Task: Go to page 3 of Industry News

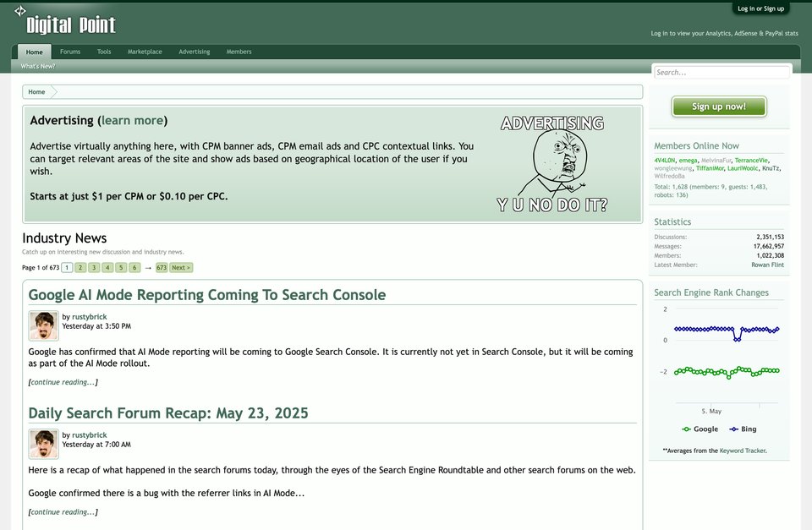Action: click(x=94, y=268)
